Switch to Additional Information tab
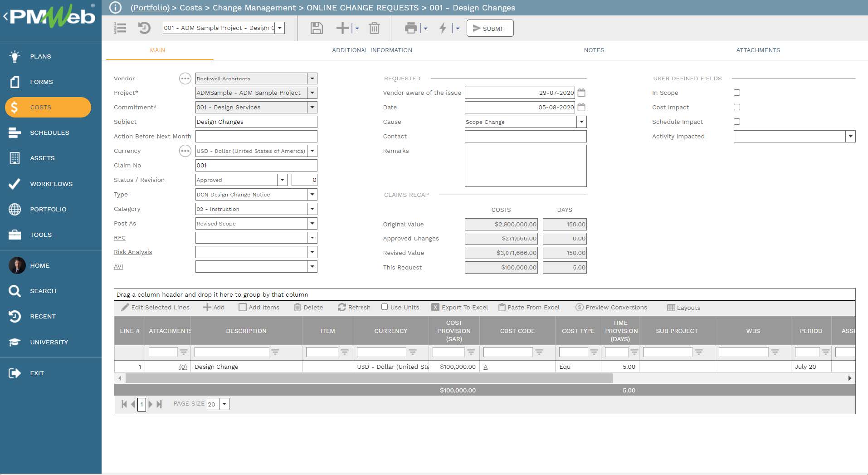 (x=372, y=50)
